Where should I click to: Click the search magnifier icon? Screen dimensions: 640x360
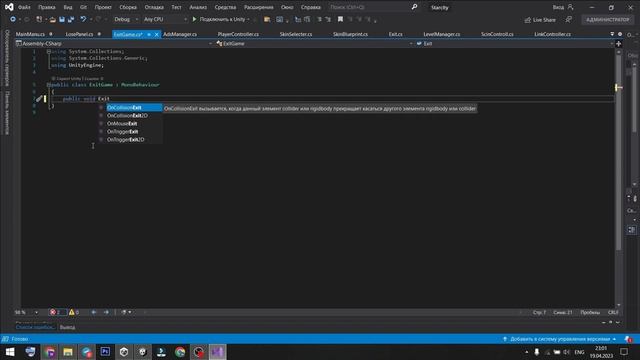pos(414,7)
